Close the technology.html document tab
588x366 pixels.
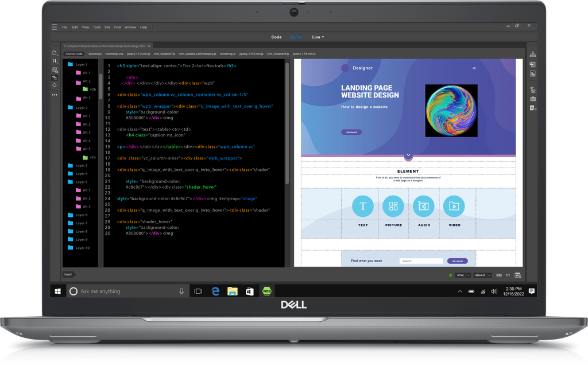coord(149,46)
